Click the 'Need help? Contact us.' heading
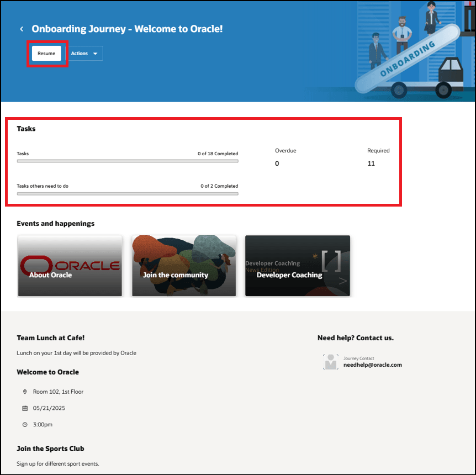 (356, 338)
